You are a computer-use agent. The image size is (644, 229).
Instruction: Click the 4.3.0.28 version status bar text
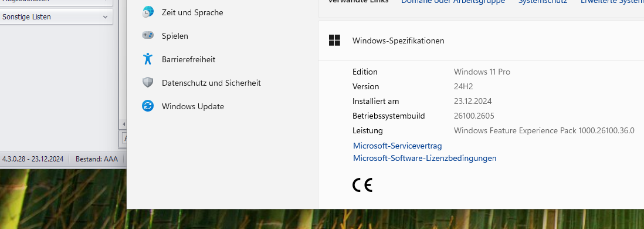click(x=33, y=159)
